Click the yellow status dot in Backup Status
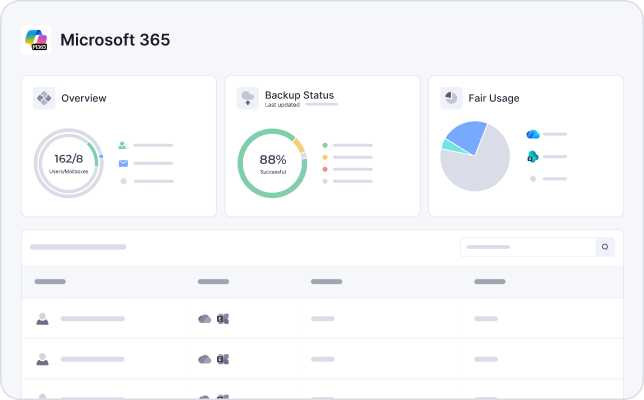 [325, 157]
